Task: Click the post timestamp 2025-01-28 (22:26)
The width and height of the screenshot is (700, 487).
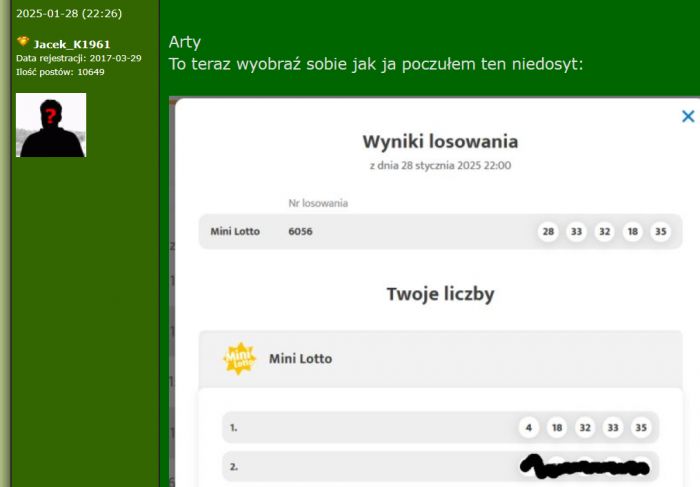Action: 69,13
